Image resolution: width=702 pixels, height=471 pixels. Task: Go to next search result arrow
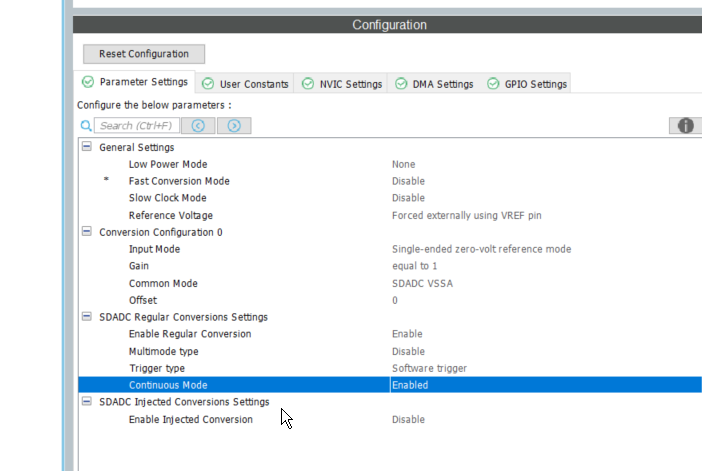point(234,126)
